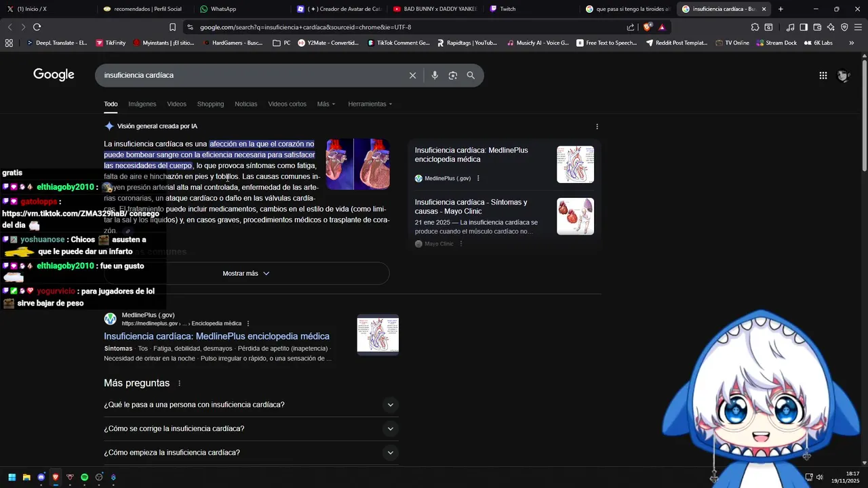
Task: Start voice search with microphone icon
Action: (435, 75)
